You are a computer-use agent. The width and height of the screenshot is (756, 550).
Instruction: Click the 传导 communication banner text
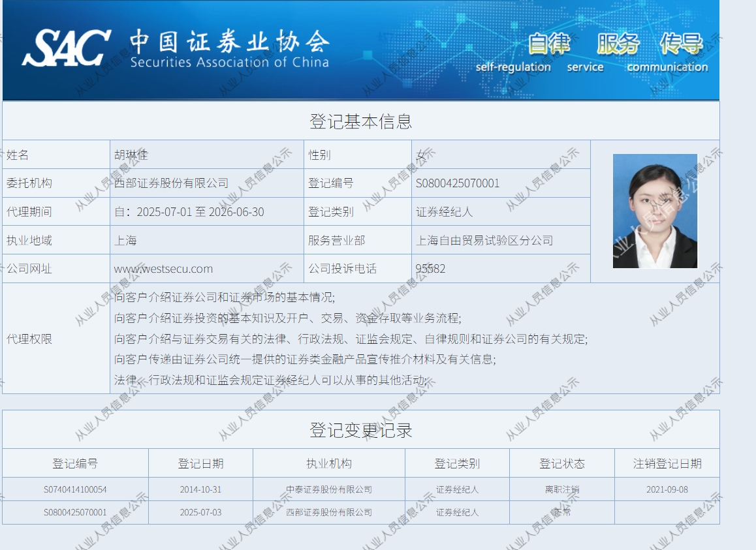click(x=680, y=44)
